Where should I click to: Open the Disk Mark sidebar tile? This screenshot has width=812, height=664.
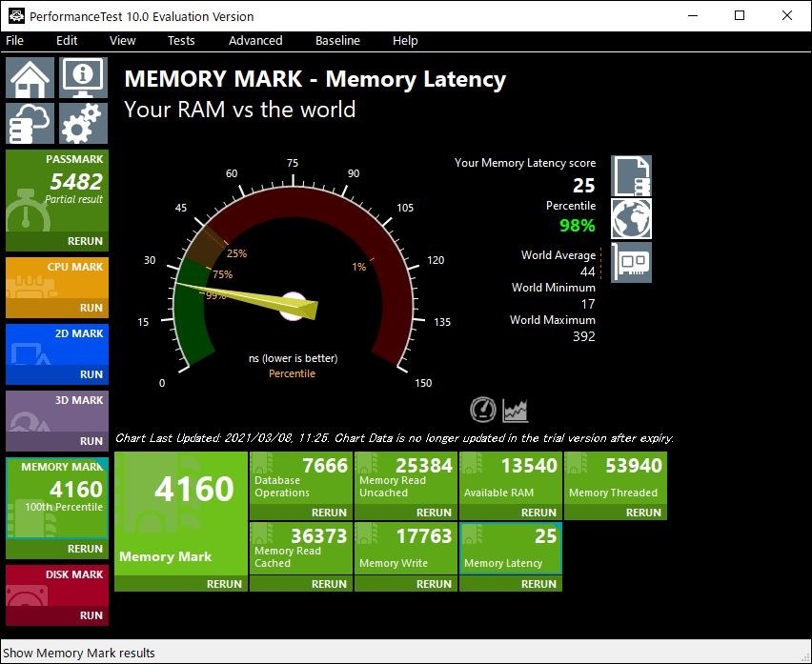[x=57, y=586]
